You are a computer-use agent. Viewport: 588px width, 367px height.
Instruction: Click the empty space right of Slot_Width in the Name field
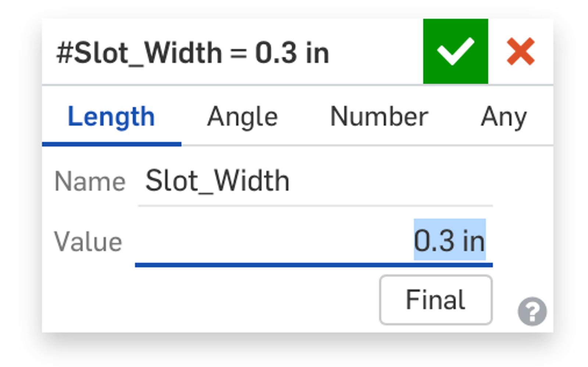390,181
